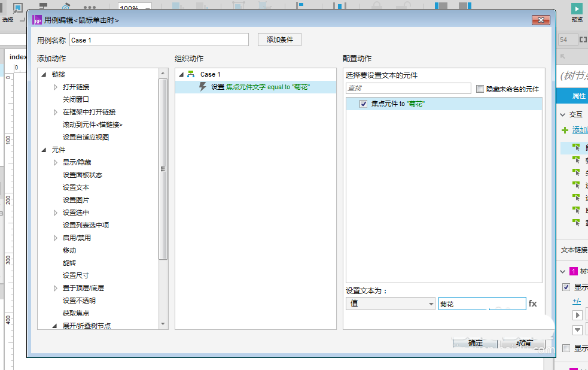
Task: Click the action list scrollbar down arrow
Action: pyautogui.click(x=163, y=324)
